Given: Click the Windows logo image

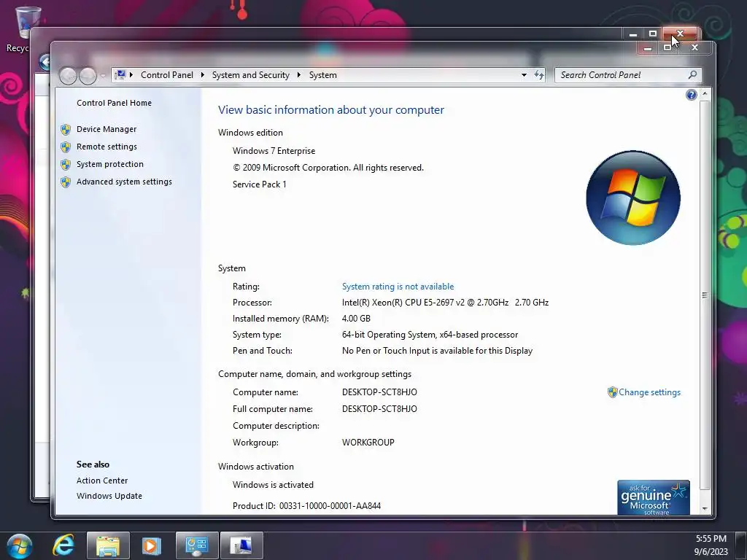Looking at the screenshot, I should pos(633,198).
